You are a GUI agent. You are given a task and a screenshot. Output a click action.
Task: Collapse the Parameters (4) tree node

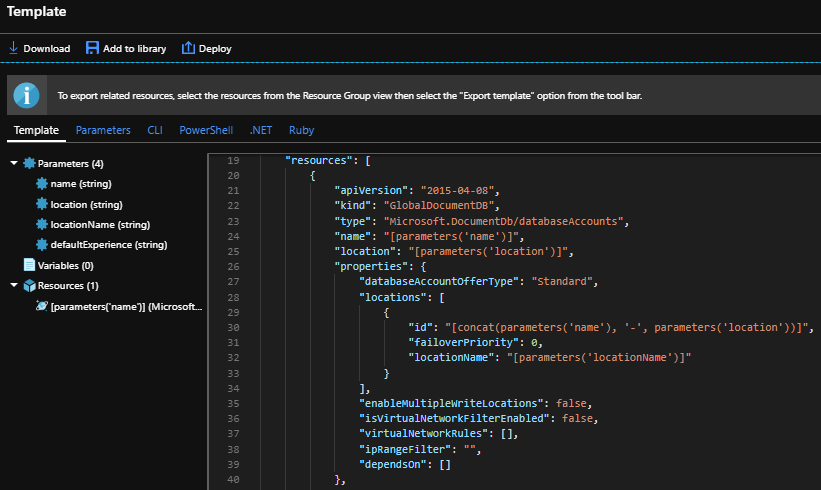click(x=14, y=163)
